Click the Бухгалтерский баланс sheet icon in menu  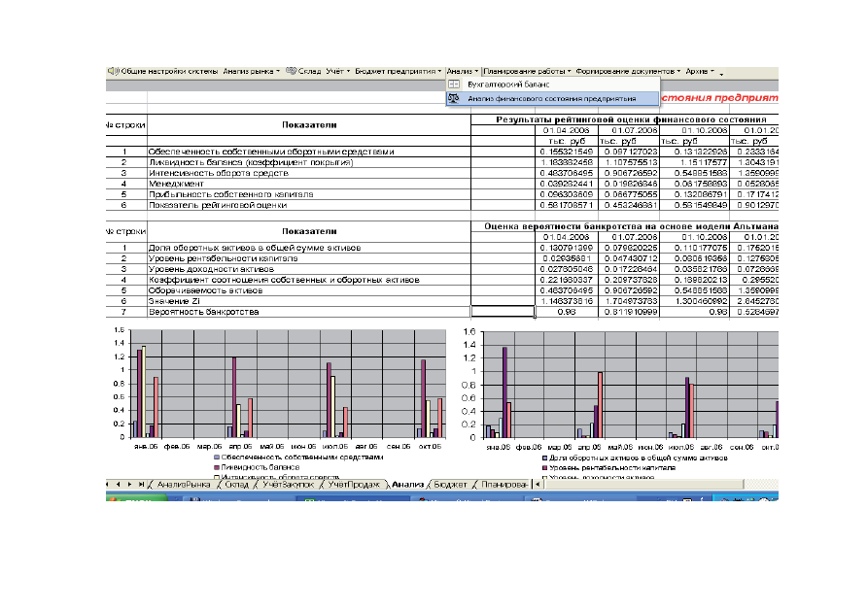click(454, 85)
